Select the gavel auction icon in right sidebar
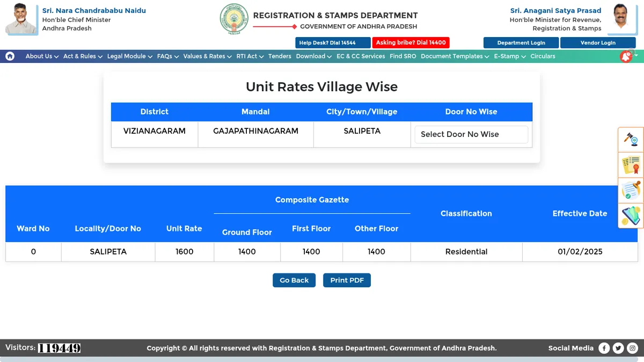The height and width of the screenshot is (362, 644). coord(631,139)
